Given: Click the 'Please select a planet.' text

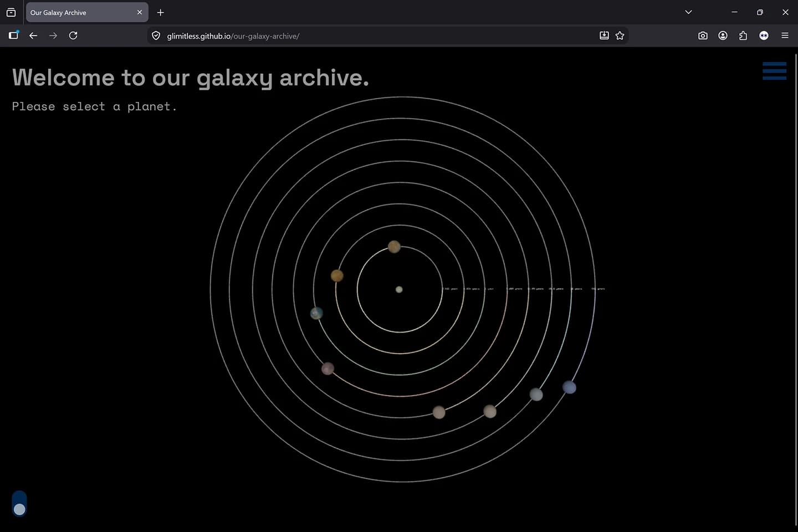Looking at the screenshot, I should [x=95, y=106].
